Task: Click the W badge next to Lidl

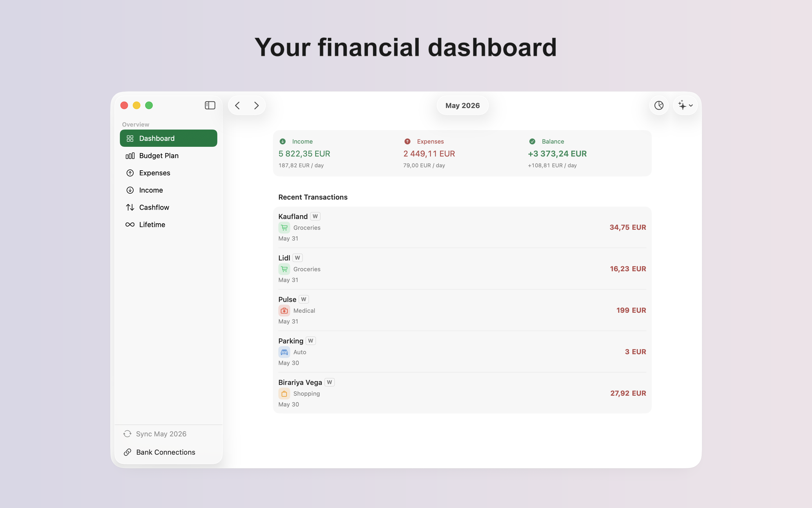Action: point(297,258)
